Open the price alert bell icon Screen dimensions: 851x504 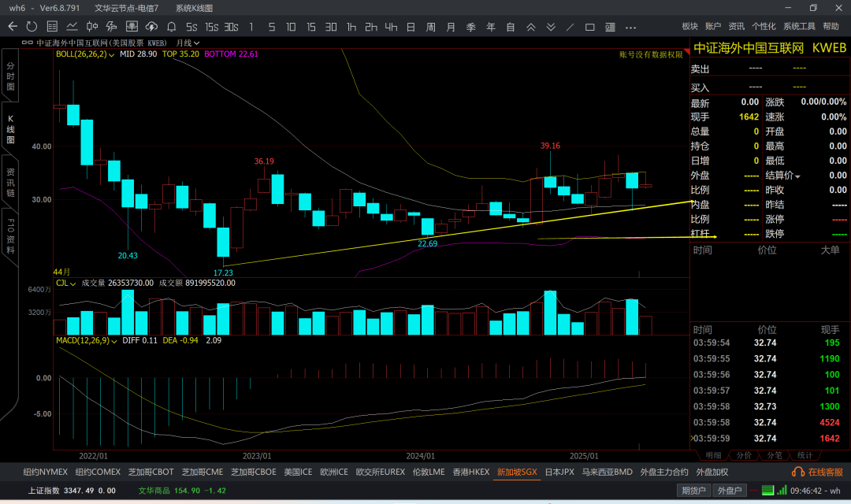coord(172,27)
